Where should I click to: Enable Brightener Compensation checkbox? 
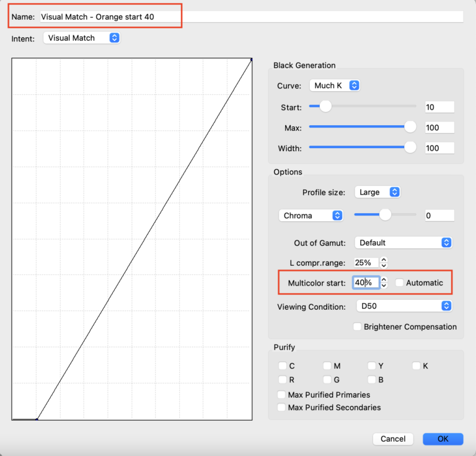pos(357,327)
